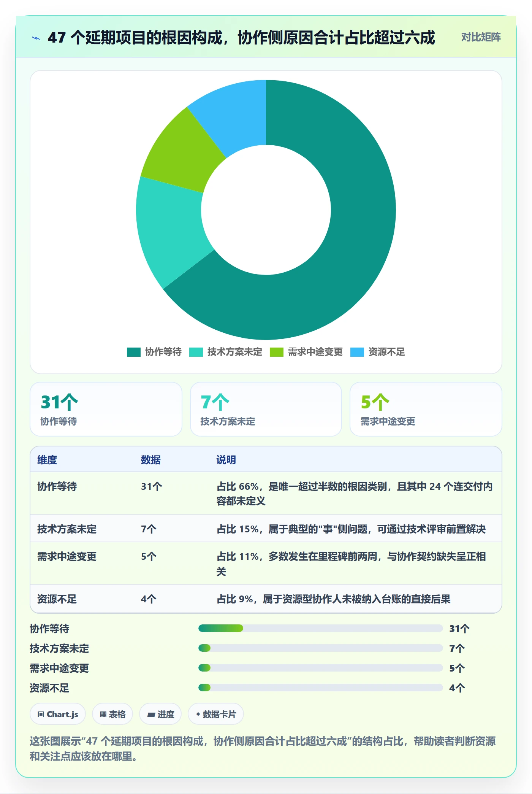This screenshot has width=532, height=794.
Task: Open the 5个 需求中途变更 data card
Action: [426, 409]
